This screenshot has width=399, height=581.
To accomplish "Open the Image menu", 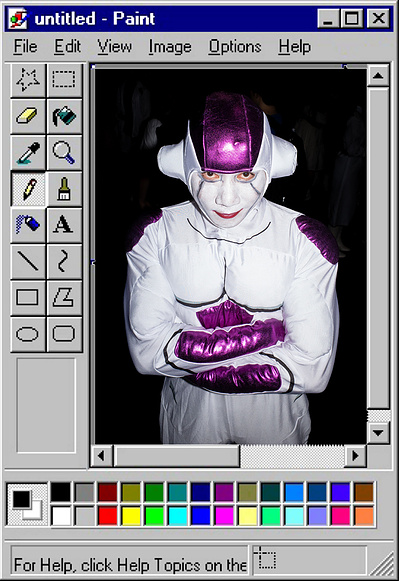I will (x=170, y=47).
